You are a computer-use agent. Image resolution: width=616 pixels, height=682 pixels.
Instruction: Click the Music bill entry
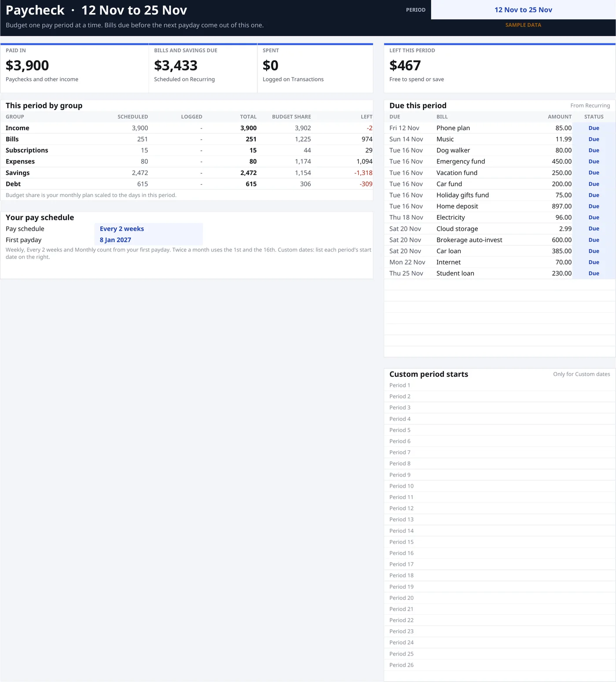(x=445, y=139)
